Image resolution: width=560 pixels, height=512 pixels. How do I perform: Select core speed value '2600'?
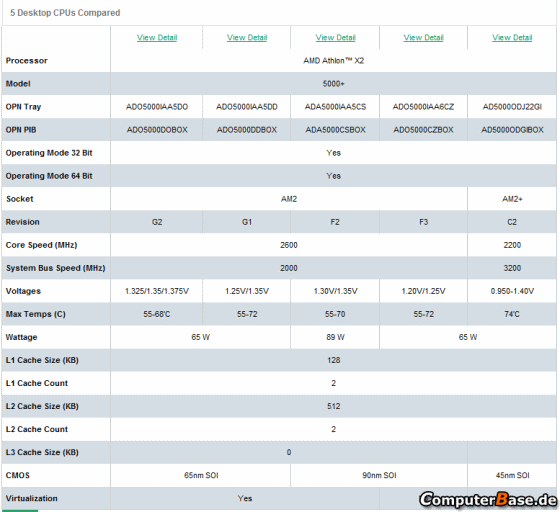click(289, 245)
